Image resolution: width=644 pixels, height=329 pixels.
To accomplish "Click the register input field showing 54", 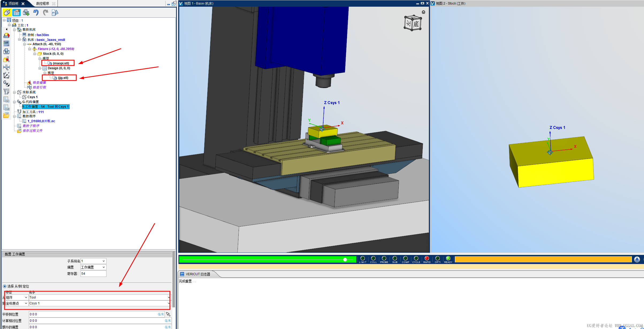I will tap(93, 274).
